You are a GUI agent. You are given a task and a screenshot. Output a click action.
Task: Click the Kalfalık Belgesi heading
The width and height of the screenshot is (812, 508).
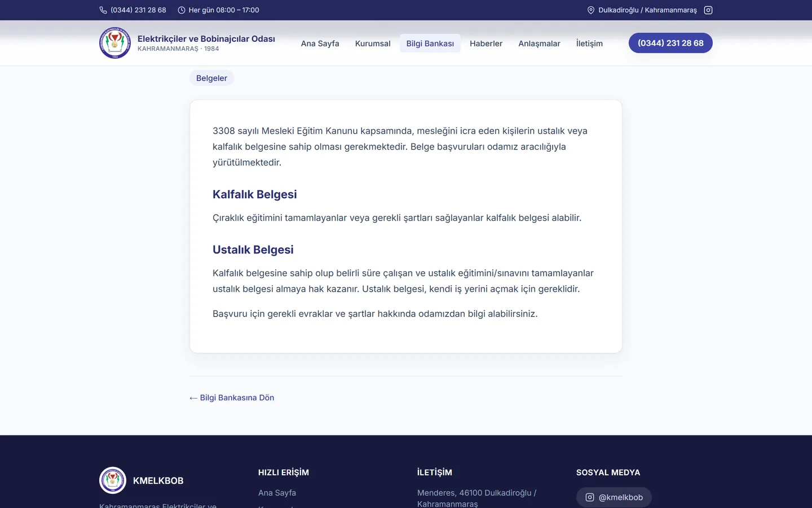coord(255,194)
